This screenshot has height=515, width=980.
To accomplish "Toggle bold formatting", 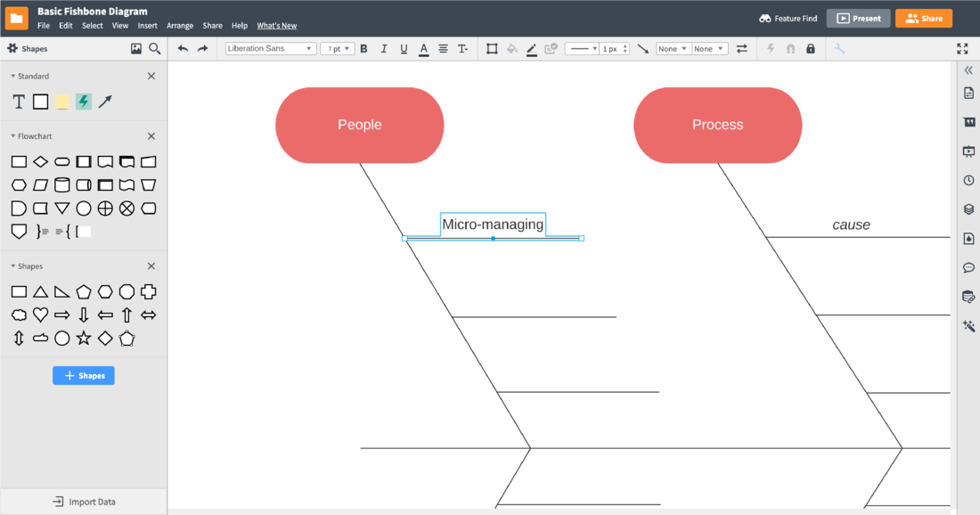I will (x=363, y=49).
